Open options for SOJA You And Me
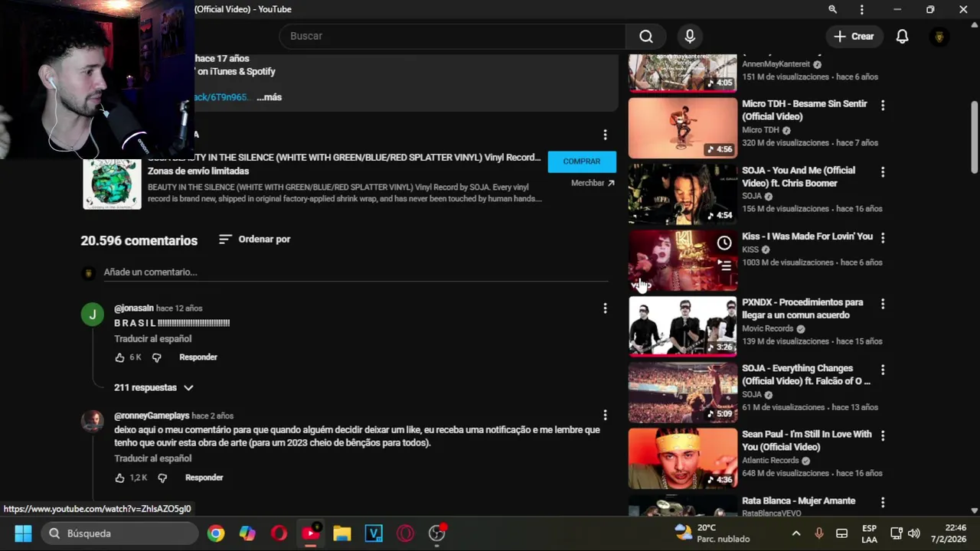 pyautogui.click(x=882, y=172)
